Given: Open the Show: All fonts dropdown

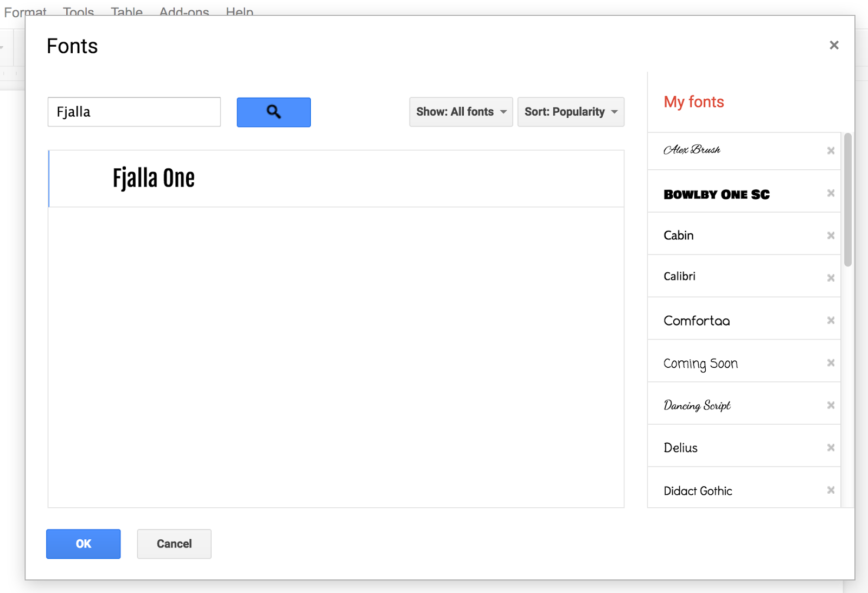Looking at the screenshot, I should tap(461, 112).
